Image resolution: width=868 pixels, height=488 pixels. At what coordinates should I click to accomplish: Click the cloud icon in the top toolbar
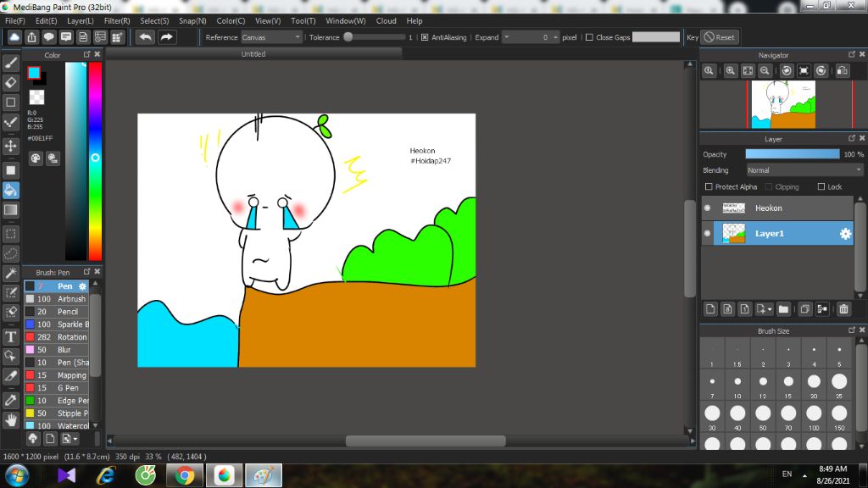click(14, 37)
